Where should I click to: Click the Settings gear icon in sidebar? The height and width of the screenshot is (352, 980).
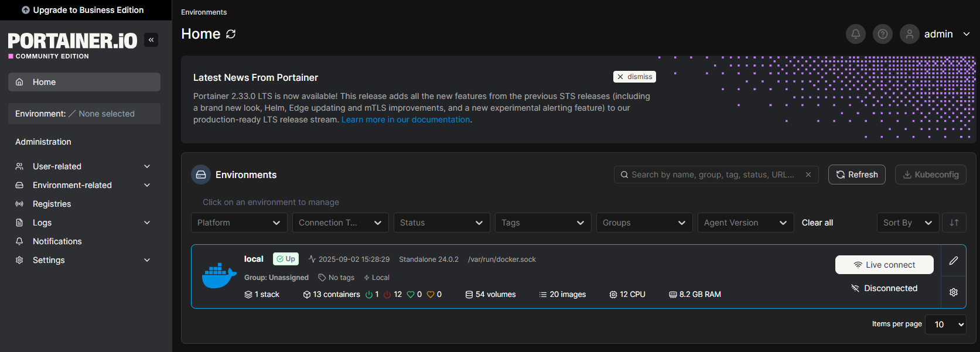19,260
